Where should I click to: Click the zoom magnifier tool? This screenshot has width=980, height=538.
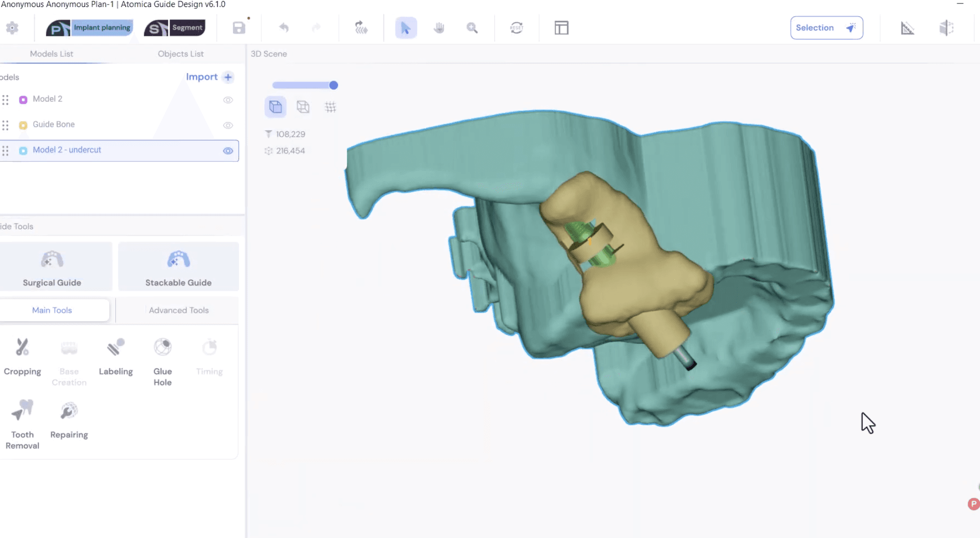click(472, 28)
